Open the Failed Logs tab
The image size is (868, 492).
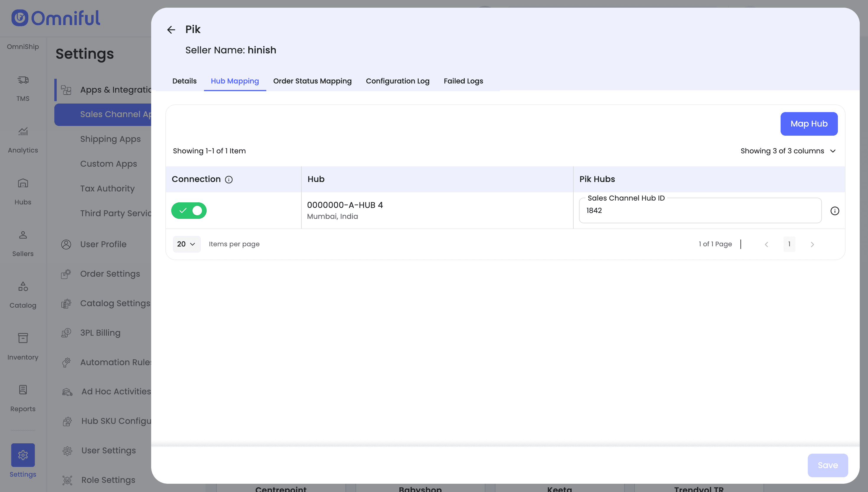463,81
